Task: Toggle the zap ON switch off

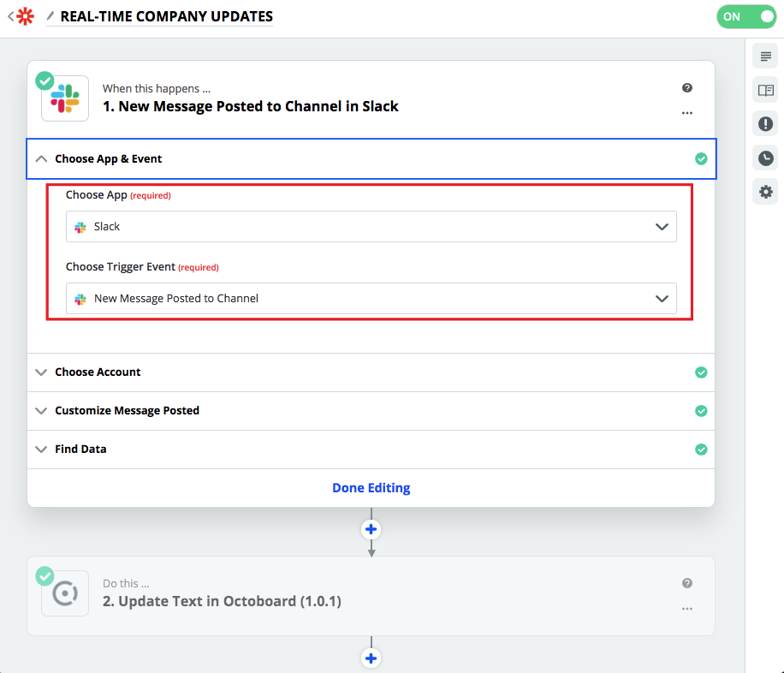Action: (746, 16)
